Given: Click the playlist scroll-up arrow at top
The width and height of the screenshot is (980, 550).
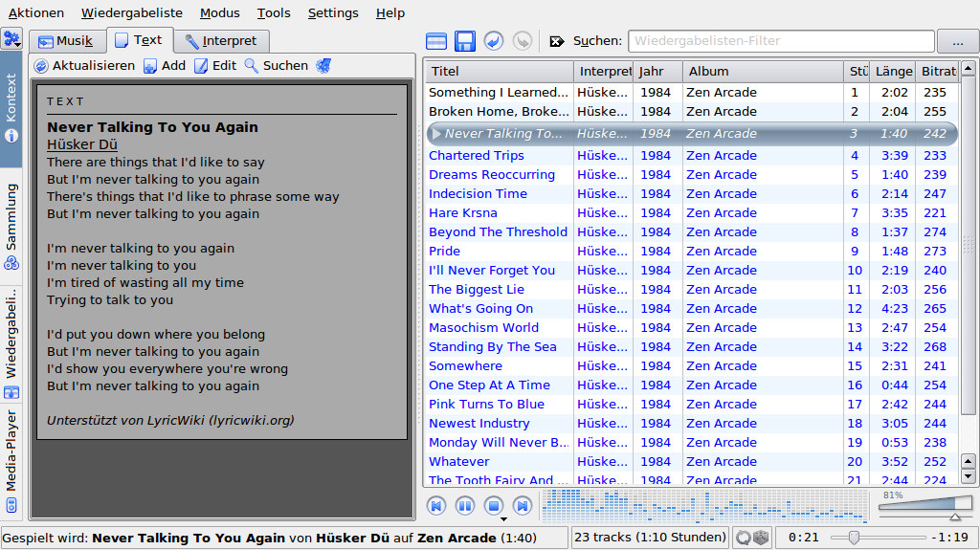Looking at the screenshot, I should 969,68.
